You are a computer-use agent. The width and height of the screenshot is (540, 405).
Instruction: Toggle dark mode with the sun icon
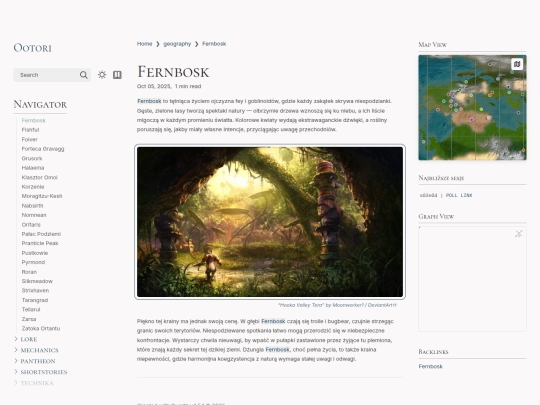(x=102, y=75)
